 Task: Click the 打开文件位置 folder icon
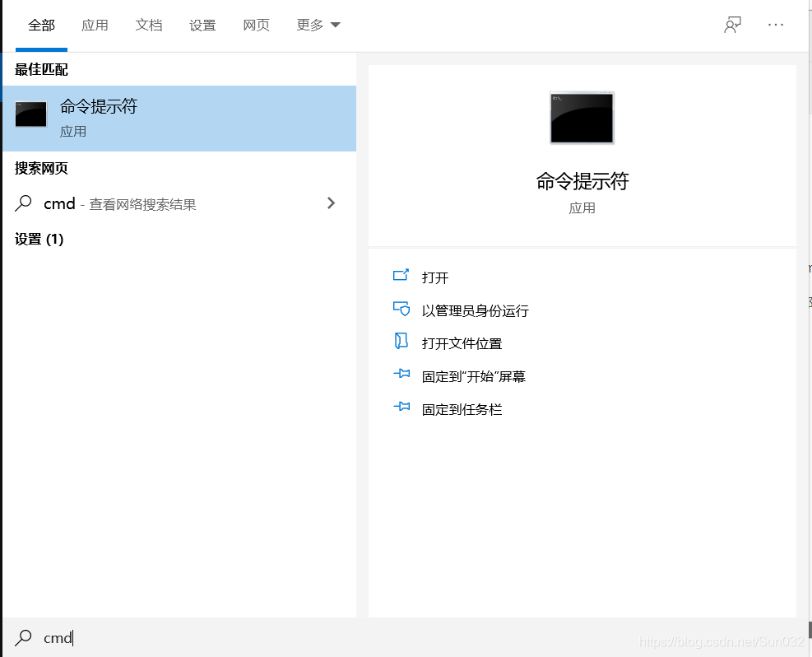(x=402, y=342)
